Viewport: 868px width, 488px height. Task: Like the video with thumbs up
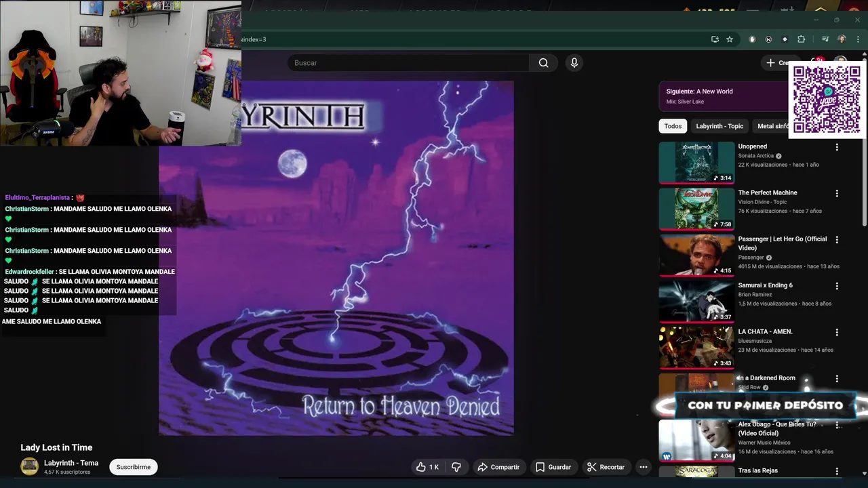(427, 467)
